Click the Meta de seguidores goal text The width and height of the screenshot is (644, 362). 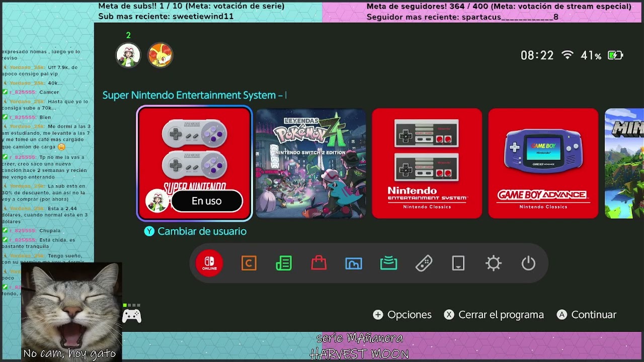point(499,6)
